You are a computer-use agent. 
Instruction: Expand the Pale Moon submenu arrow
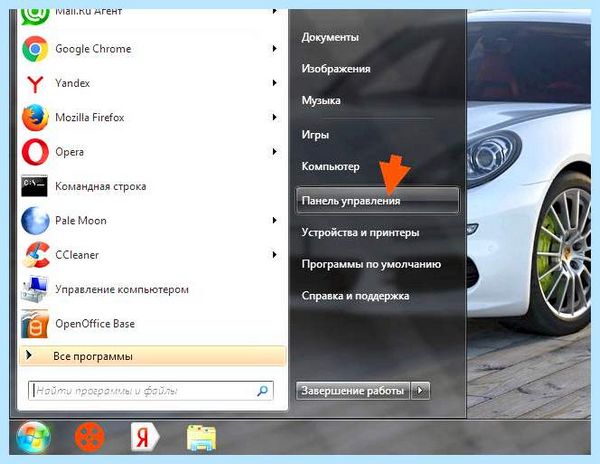click(274, 220)
